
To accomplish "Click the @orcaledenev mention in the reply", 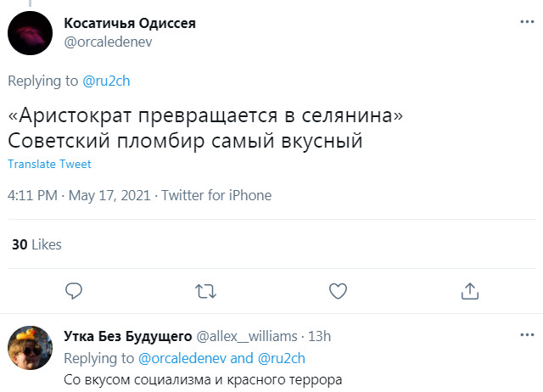I will point(182,357).
